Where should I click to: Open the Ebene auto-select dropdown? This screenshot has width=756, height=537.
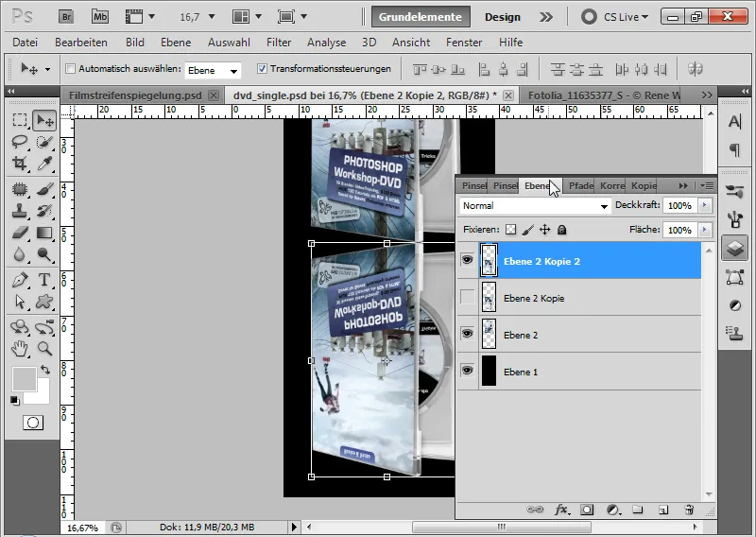(213, 71)
